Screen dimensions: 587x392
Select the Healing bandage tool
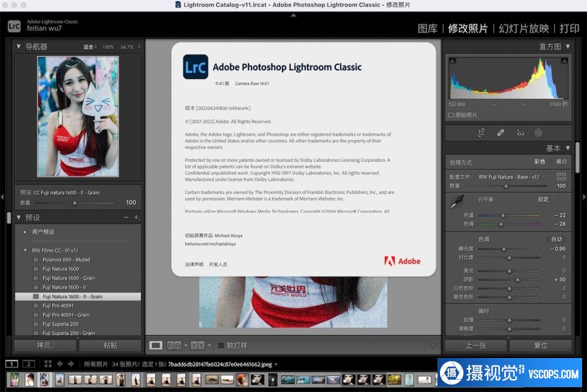500,133
